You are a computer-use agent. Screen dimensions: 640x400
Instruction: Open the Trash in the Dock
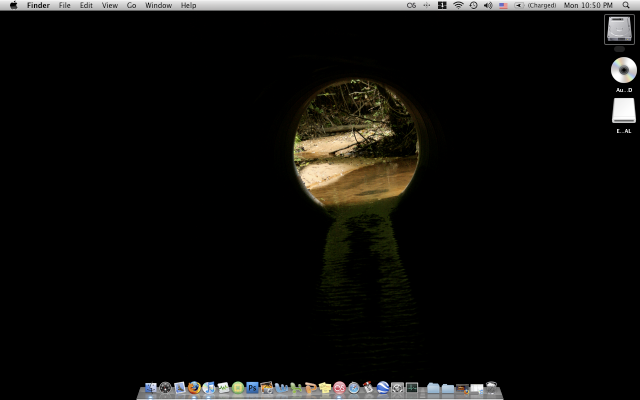pyautogui.click(x=492, y=388)
